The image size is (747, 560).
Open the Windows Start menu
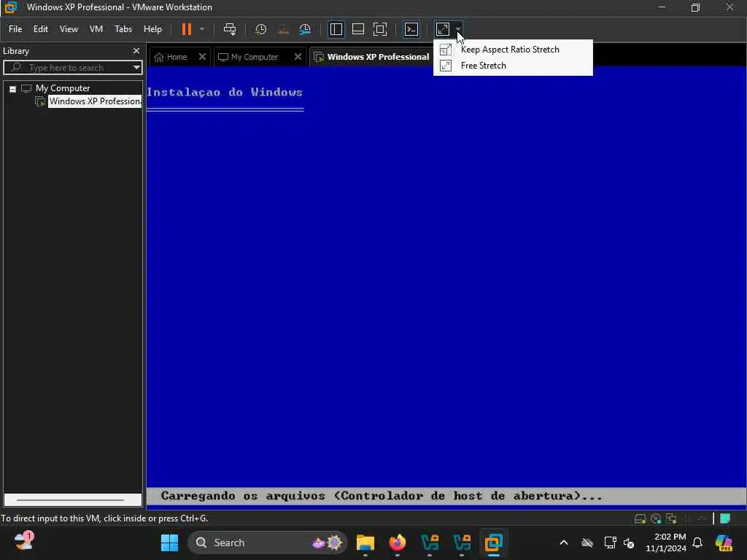[169, 542]
